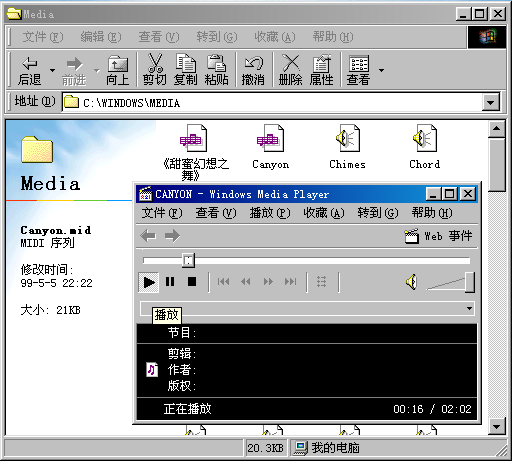Open Explorer 文件(F) menu
Viewport: 512px width, 461px height.
(43, 37)
